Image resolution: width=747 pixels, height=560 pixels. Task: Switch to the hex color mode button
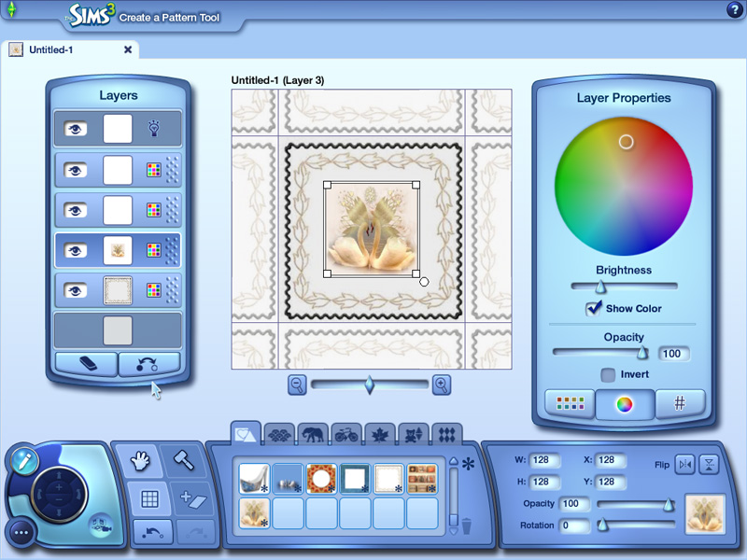pyautogui.click(x=680, y=403)
